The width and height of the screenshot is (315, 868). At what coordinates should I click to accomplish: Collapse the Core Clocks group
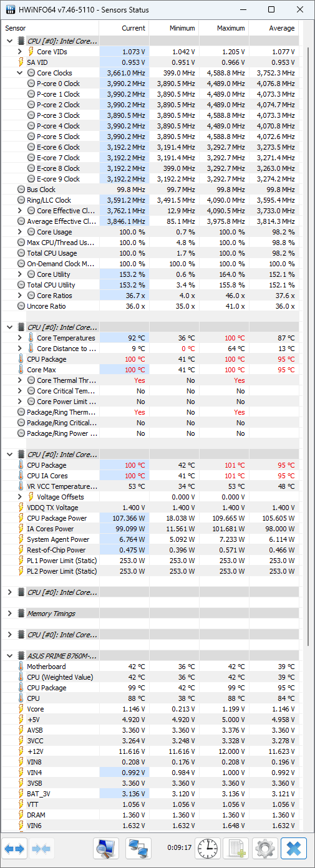20,73
